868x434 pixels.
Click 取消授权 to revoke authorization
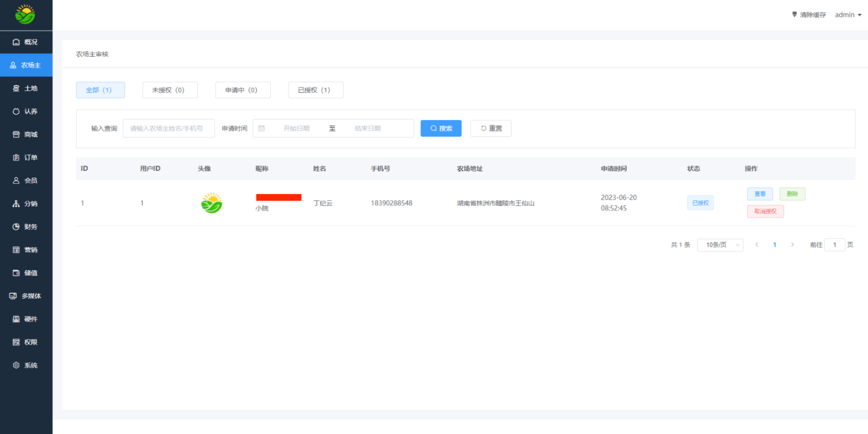point(765,211)
